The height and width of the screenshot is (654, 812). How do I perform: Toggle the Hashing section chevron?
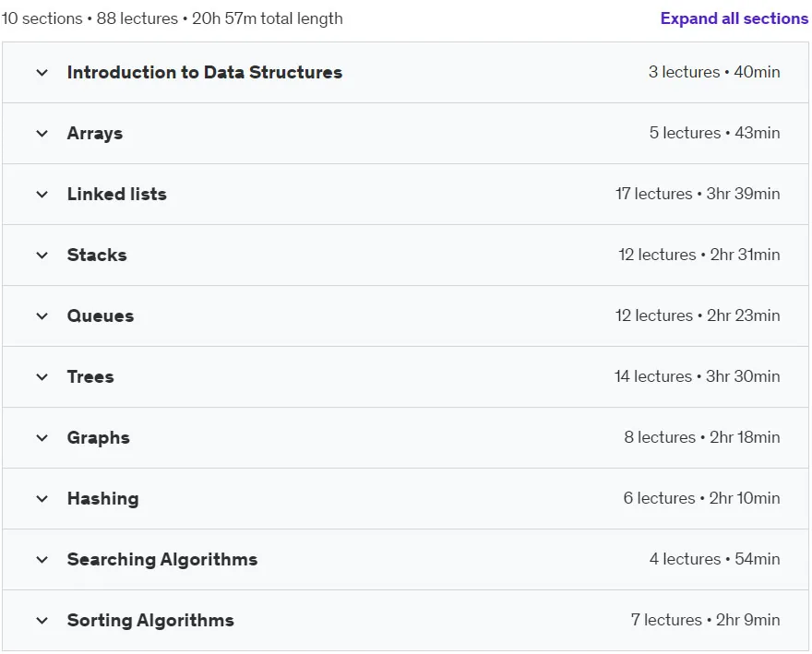coord(42,499)
